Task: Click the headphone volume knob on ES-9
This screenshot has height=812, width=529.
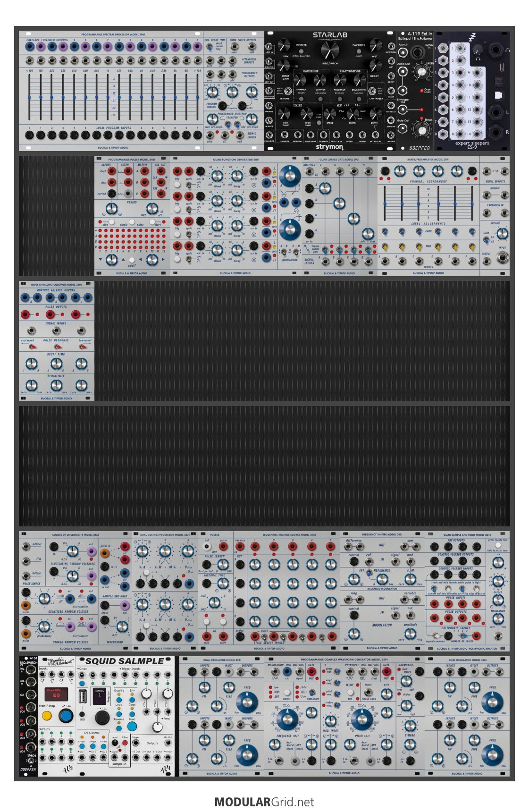Action: pyautogui.click(x=477, y=49)
